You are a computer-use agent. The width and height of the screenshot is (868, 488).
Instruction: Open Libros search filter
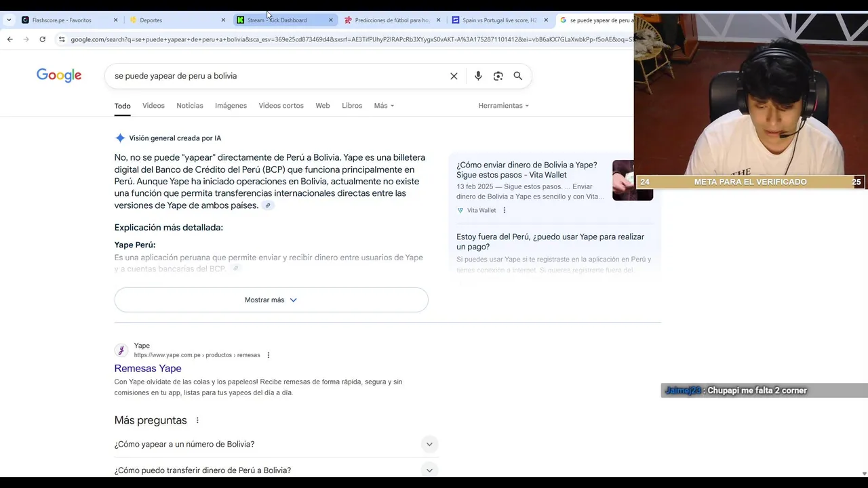(x=352, y=106)
